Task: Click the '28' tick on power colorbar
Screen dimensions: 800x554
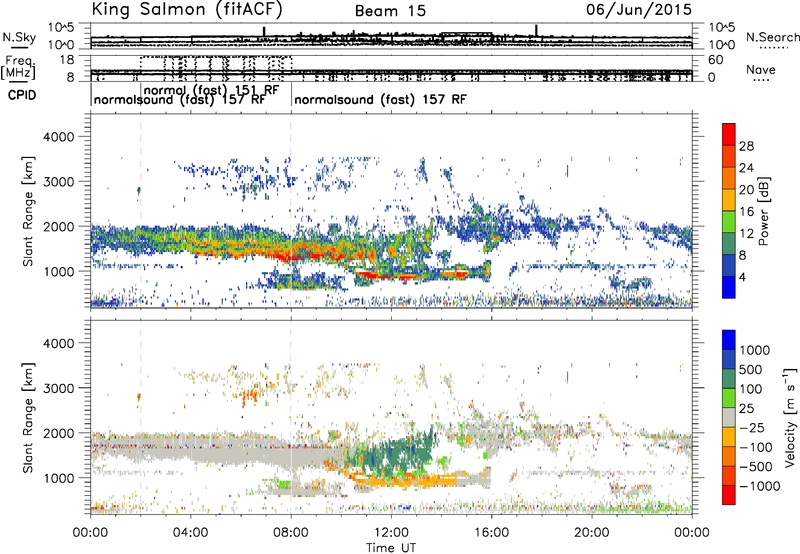Action: point(745,146)
